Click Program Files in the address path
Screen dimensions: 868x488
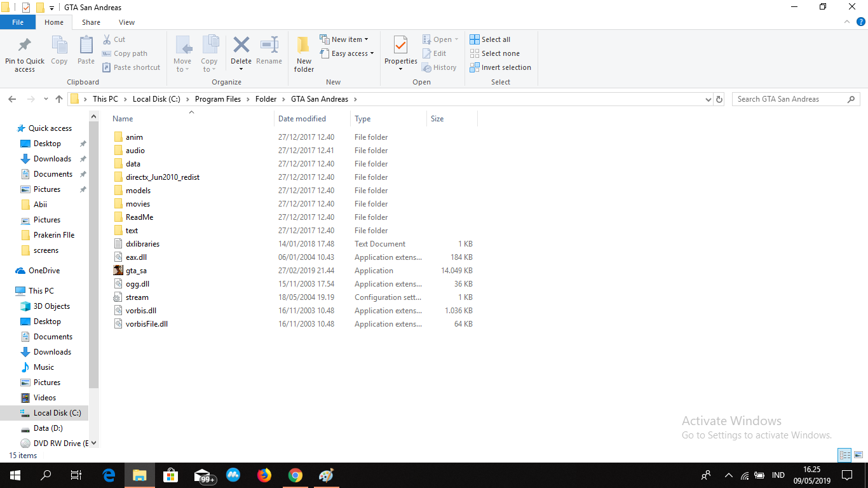click(x=218, y=99)
